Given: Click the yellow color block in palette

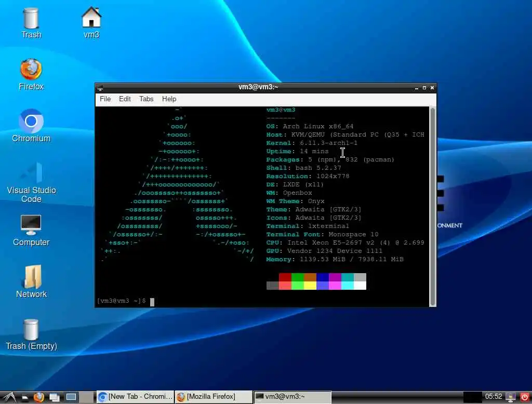Looking at the screenshot, I should pyautogui.click(x=310, y=286).
